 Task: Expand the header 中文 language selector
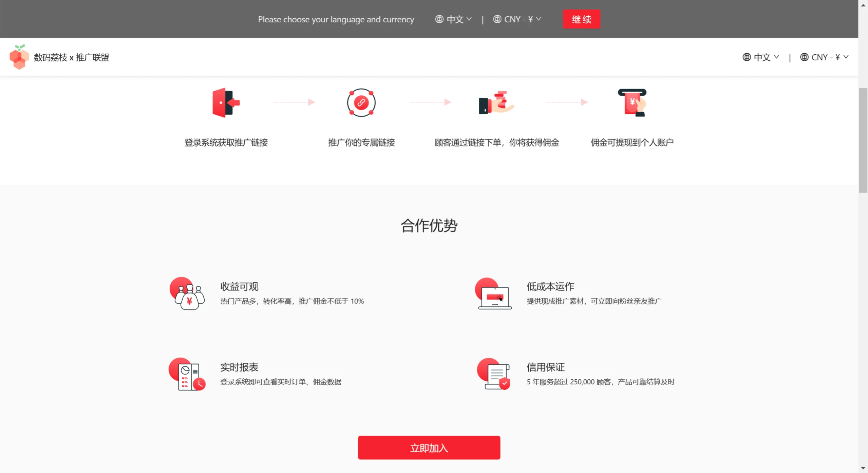coord(761,57)
